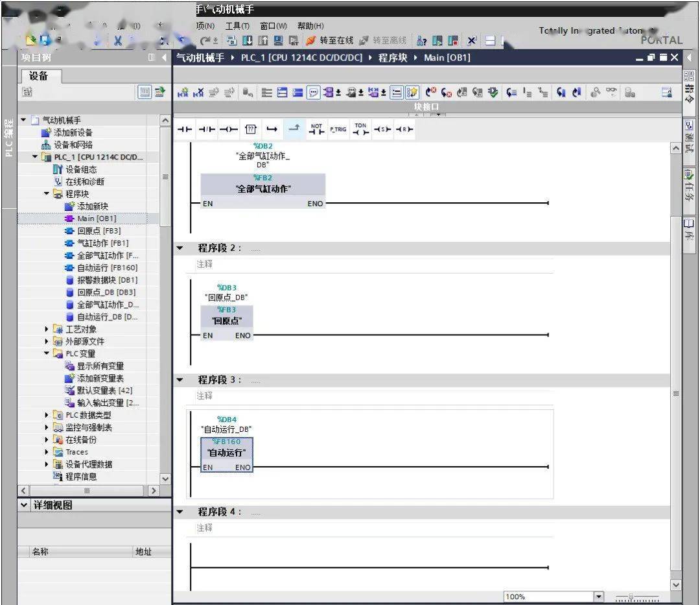The image size is (700, 605).
Task: Collapse network 程序段 2
Action: [x=180, y=248]
